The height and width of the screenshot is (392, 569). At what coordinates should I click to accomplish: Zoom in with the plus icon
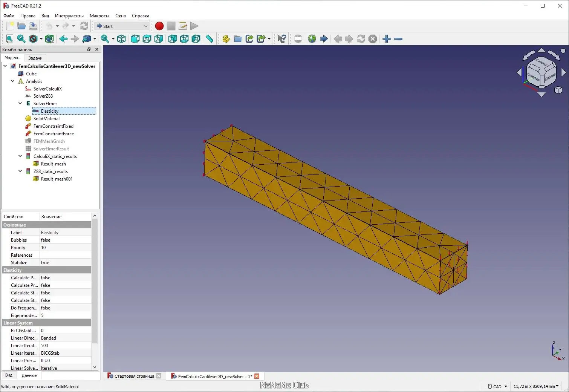[387, 39]
